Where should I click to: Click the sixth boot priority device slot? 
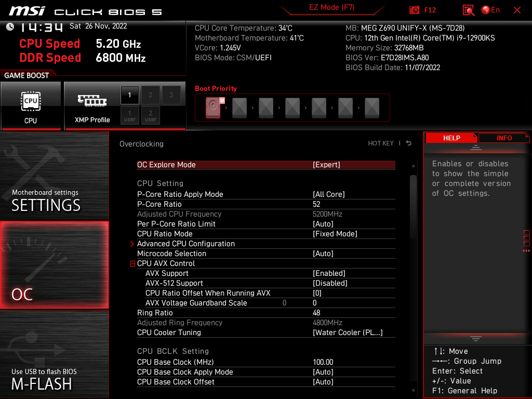coord(345,108)
